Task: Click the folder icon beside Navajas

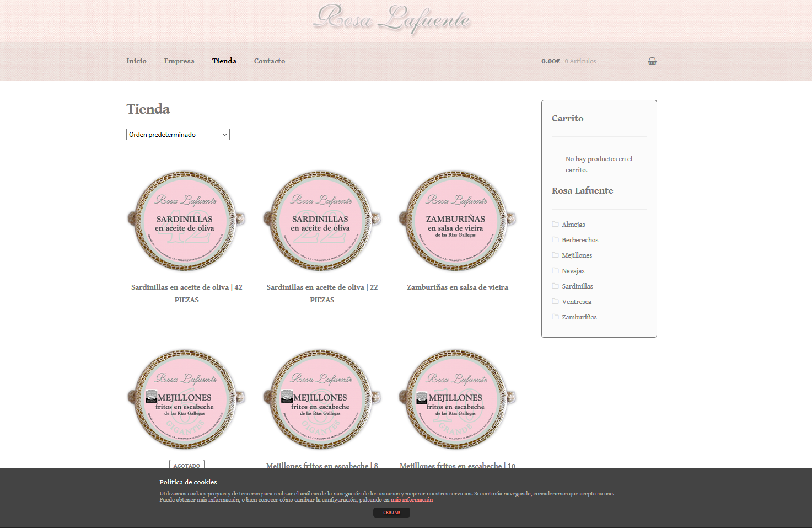Action: pos(555,270)
